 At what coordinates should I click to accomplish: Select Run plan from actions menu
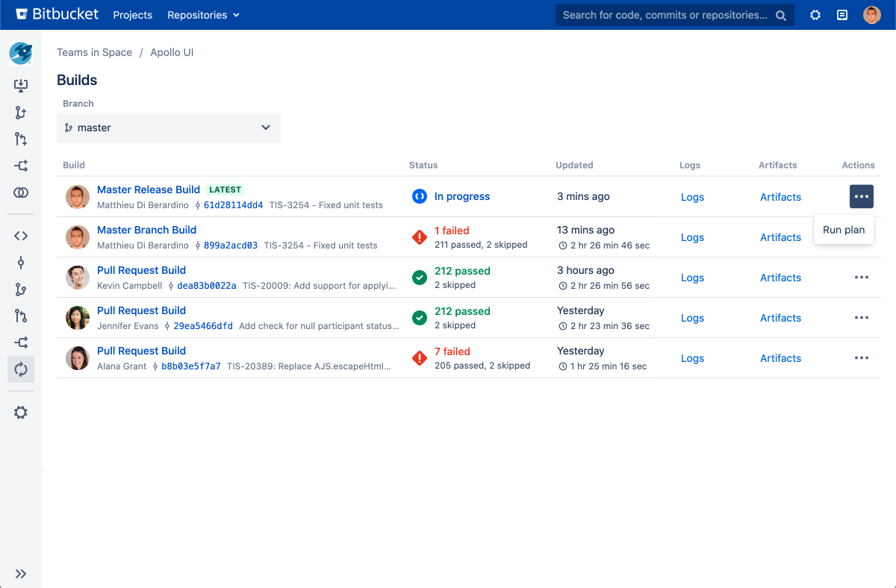(x=844, y=230)
